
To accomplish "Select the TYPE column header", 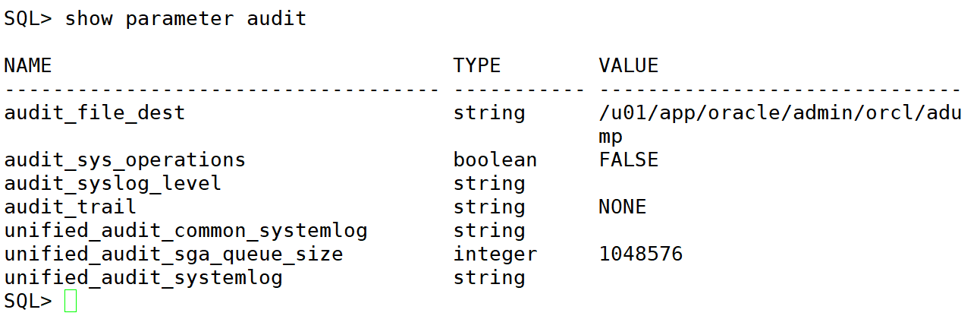I will coord(477,65).
